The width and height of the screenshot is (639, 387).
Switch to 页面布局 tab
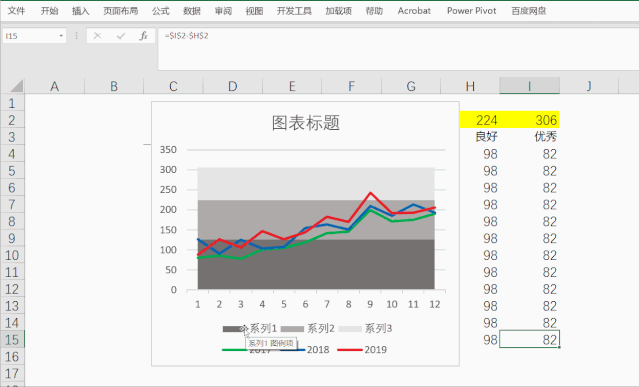coord(120,11)
